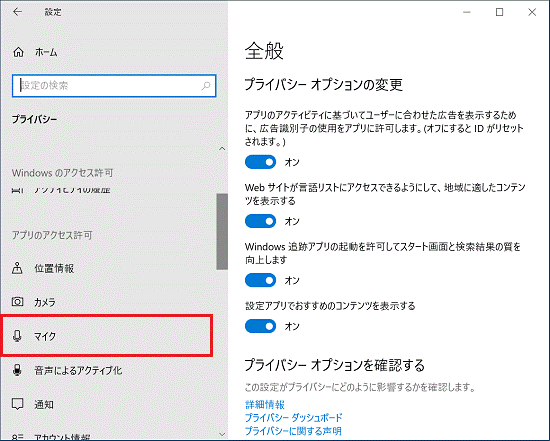Screen dimensions: 550x441
Task: Focus the 設定の検索 search box
Action: tap(114, 86)
